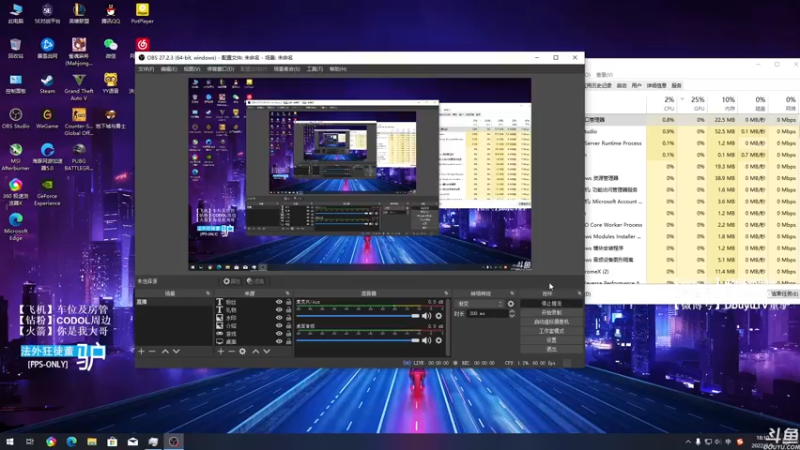The image size is (800, 450).
Task: Add a new scene with plus icon
Action: coord(141,352)
